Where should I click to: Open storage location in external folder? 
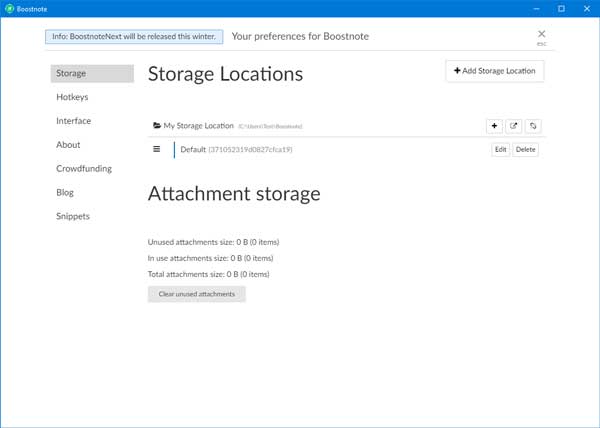[x=514, y=126]
